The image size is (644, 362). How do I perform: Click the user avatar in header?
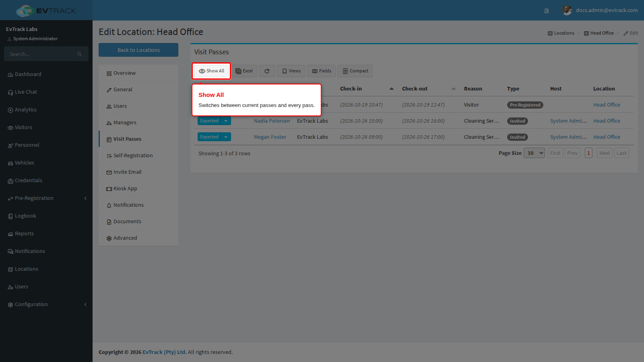[567, 10]
